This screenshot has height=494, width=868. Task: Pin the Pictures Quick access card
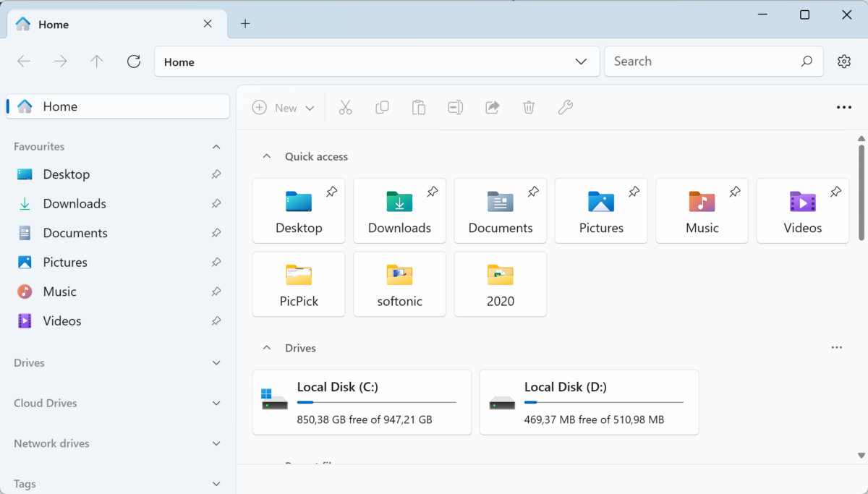634,192
